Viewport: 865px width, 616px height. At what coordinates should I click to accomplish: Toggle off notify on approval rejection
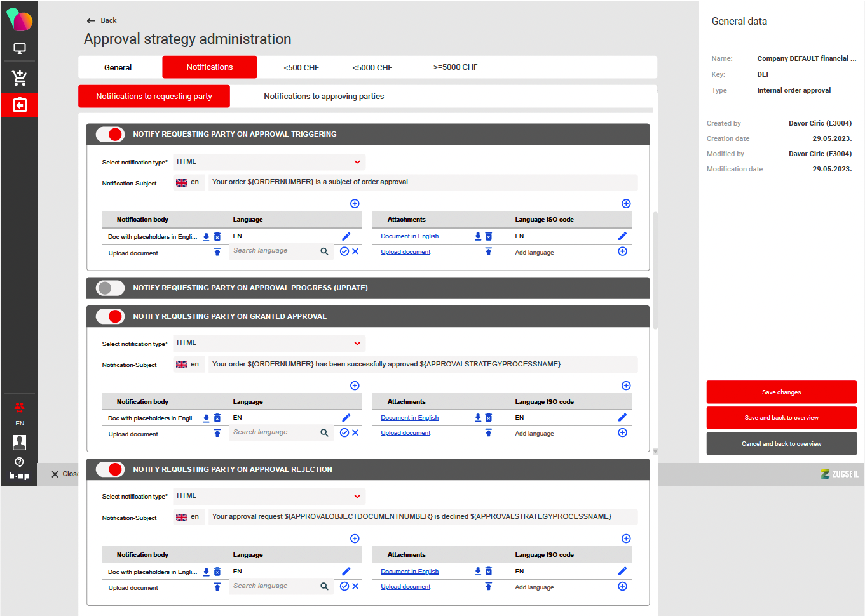click(x=110, y=470)
